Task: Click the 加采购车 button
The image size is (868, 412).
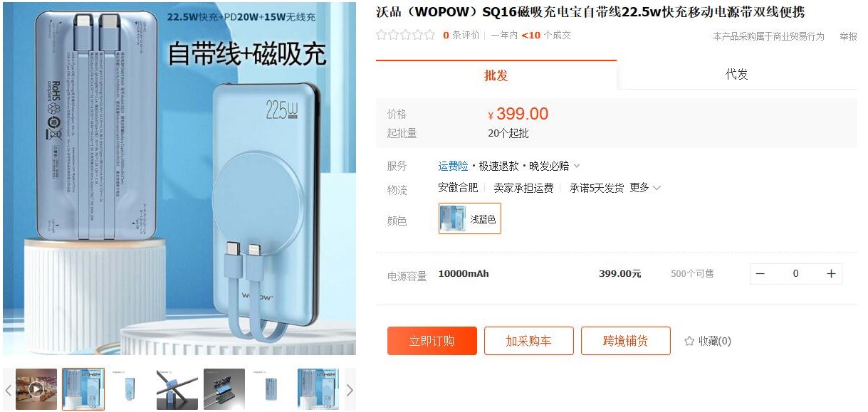Action: tap(529, 341)
